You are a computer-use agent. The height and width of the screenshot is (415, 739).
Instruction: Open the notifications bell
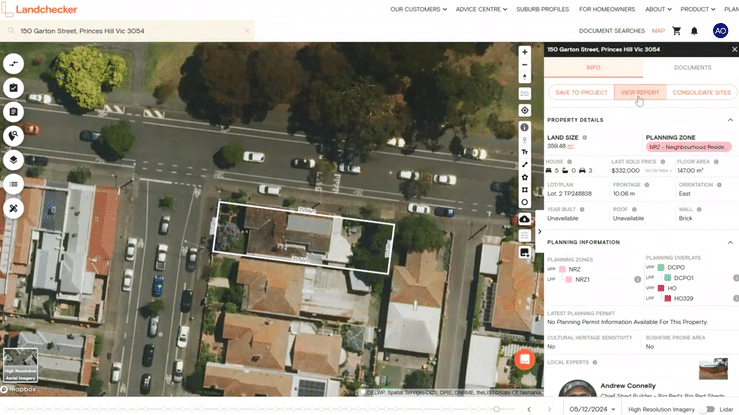coord(694,31)
